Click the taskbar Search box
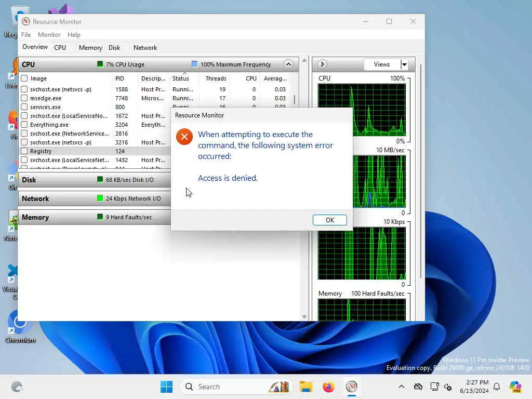 pyautogui.click(x=236, y=387)
